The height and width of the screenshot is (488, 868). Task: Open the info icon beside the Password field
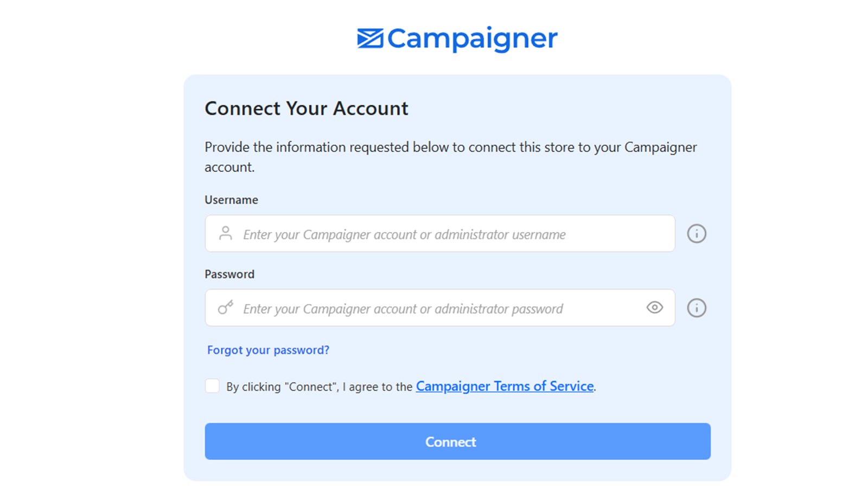point(697,307)
